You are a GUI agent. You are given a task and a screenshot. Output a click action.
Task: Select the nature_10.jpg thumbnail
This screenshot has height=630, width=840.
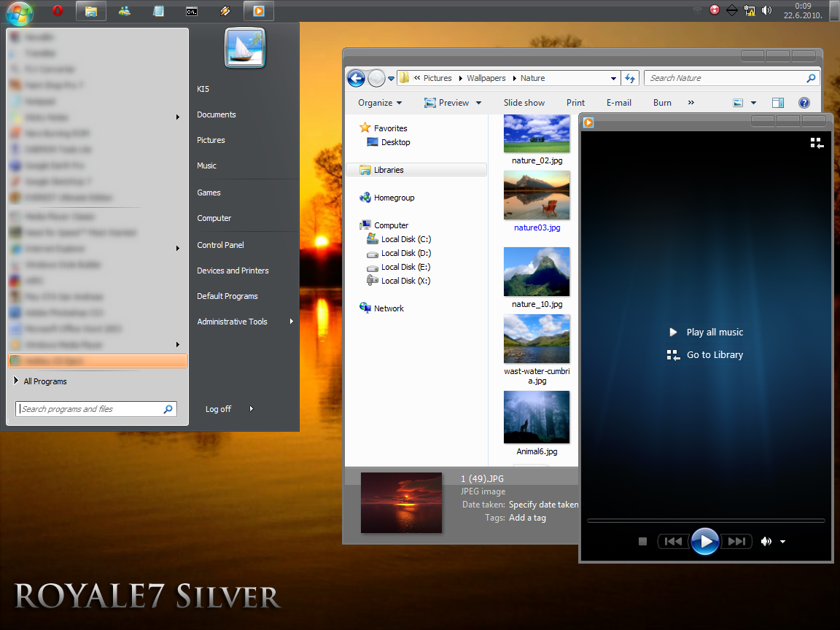tap(537, 271)
